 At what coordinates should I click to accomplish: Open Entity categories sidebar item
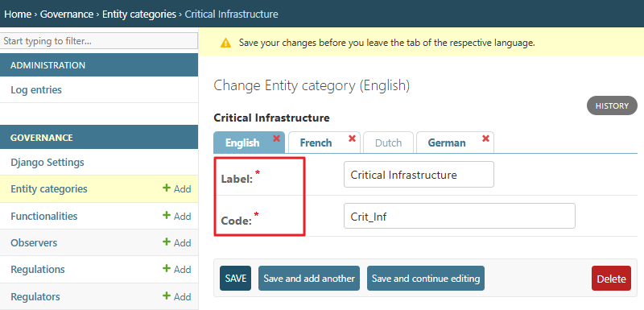pyautogui.click(x=49, y=189)
